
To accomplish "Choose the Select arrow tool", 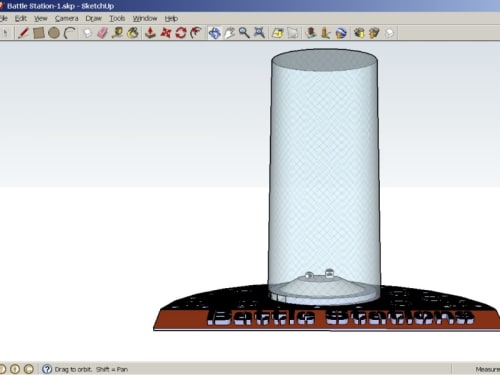I will (x=5, y=33).
